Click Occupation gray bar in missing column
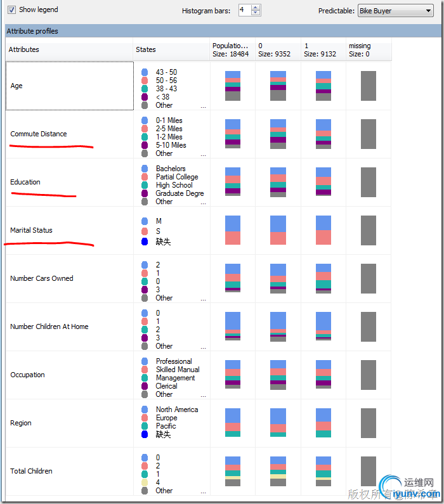The image size is (444, 504). tap(369, 375)
